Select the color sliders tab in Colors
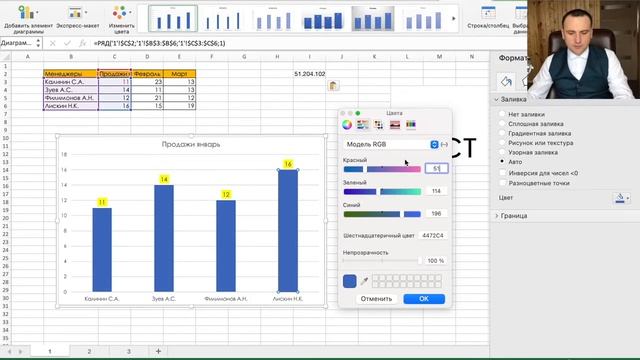Screen dimensions: 640x360 coord(362,124)
